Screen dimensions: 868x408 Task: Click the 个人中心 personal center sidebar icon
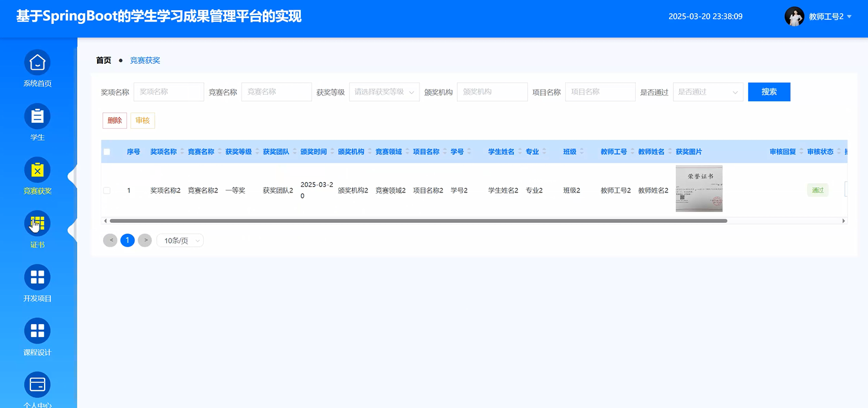pyautogui.click(x=37, y=384)
